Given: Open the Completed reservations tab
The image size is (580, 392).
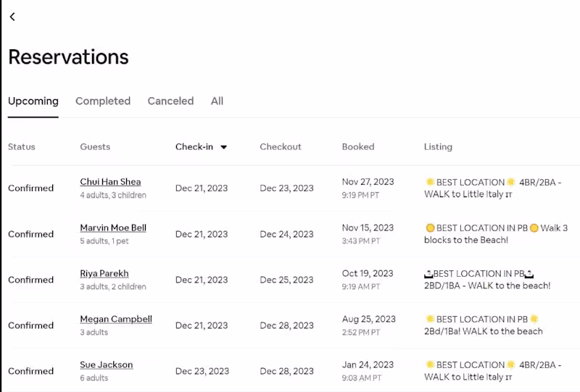Looking at the screenshot, I should click(x=103, y=101).
